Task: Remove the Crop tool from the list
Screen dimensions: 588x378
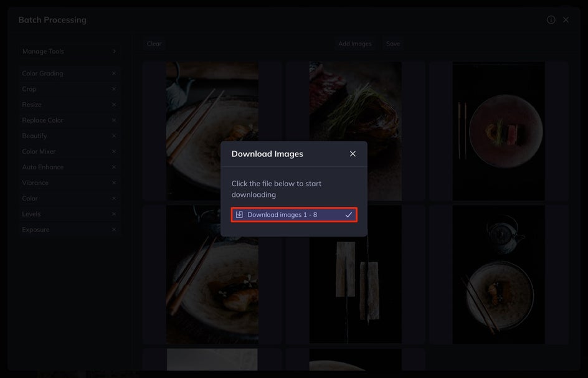Action: pyautogui.click(x=113, y=89)
